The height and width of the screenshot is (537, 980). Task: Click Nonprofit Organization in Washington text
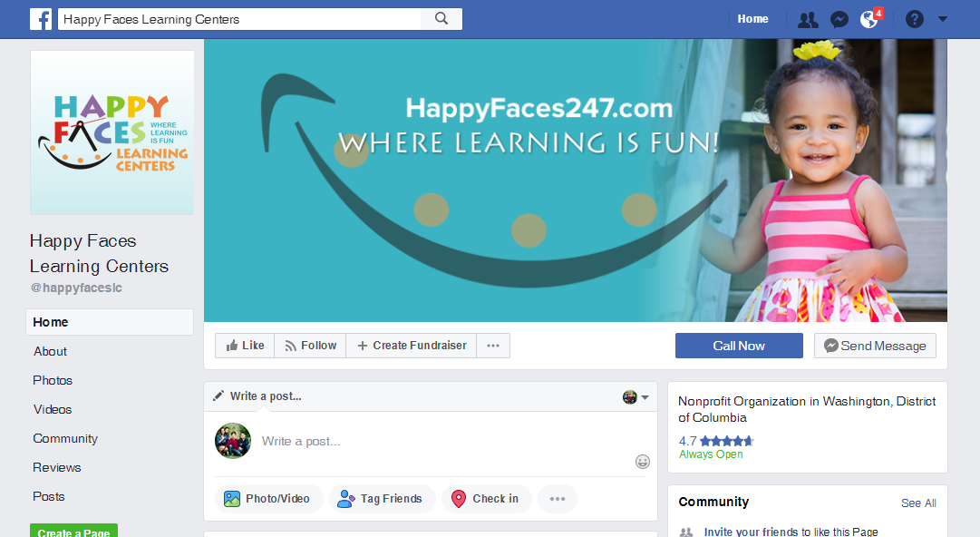(807, 409)
